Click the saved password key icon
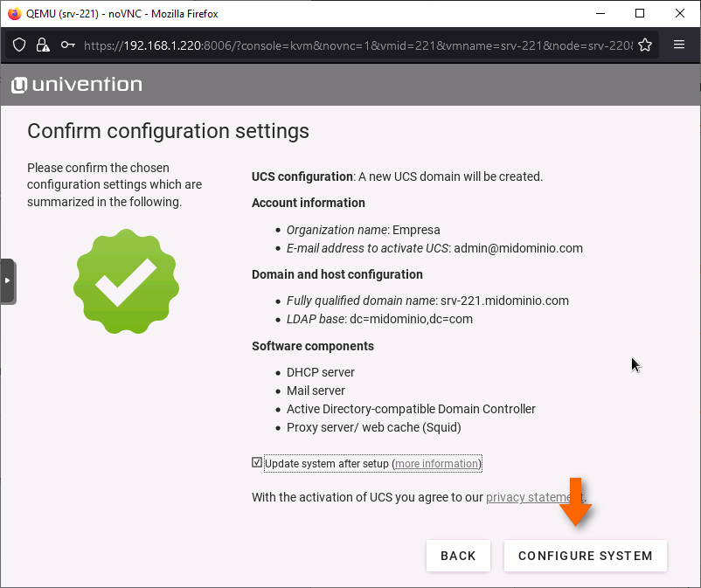This screenshot has width=701, height=588. 67,45
